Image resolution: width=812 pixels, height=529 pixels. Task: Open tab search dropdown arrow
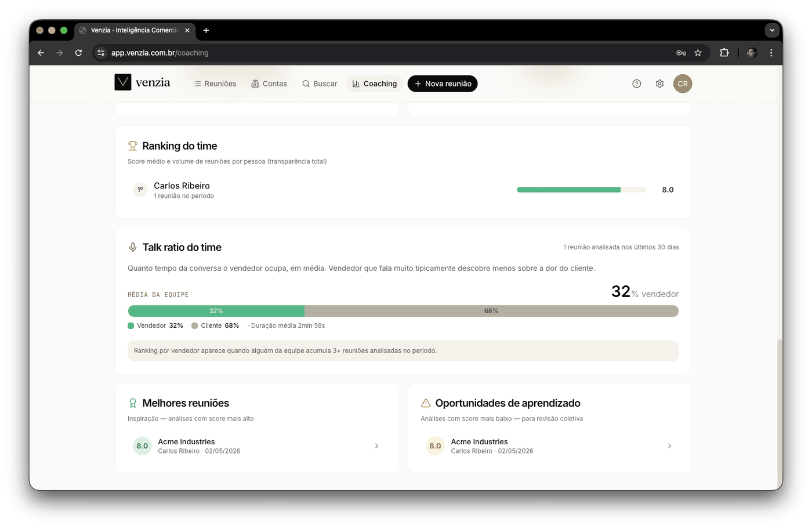pos(772,30)
